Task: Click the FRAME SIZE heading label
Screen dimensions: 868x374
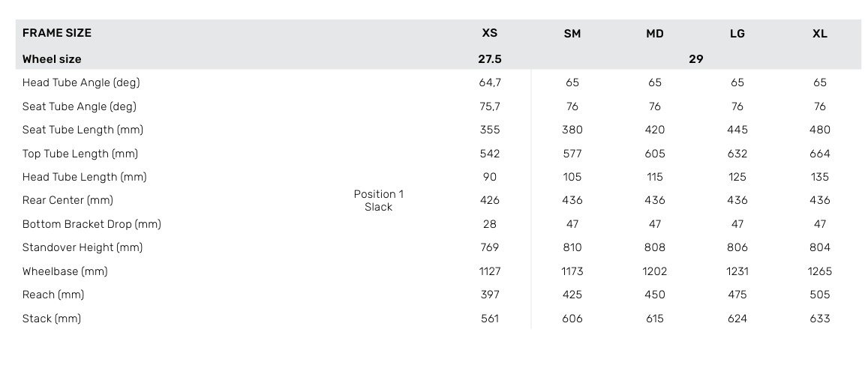Action: click(x=57, y=33)
